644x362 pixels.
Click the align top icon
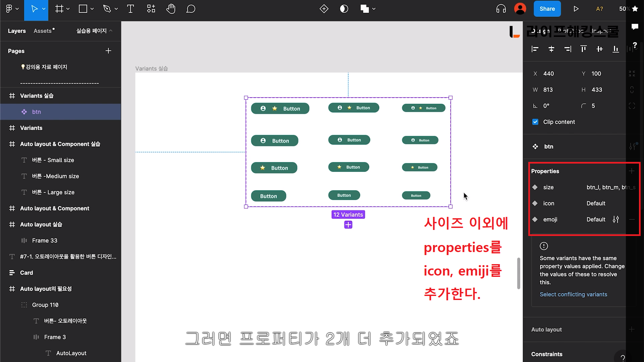point(583,49)
